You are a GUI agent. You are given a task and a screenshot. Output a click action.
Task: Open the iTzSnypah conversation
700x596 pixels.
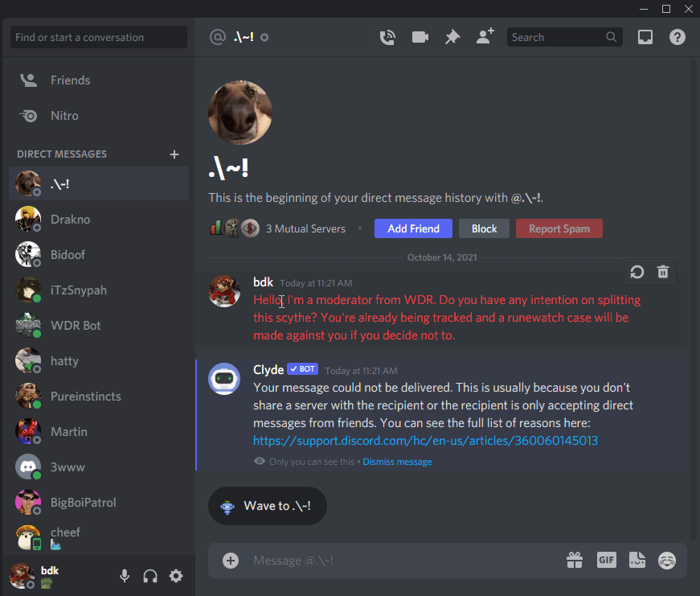tap(99, 290)
